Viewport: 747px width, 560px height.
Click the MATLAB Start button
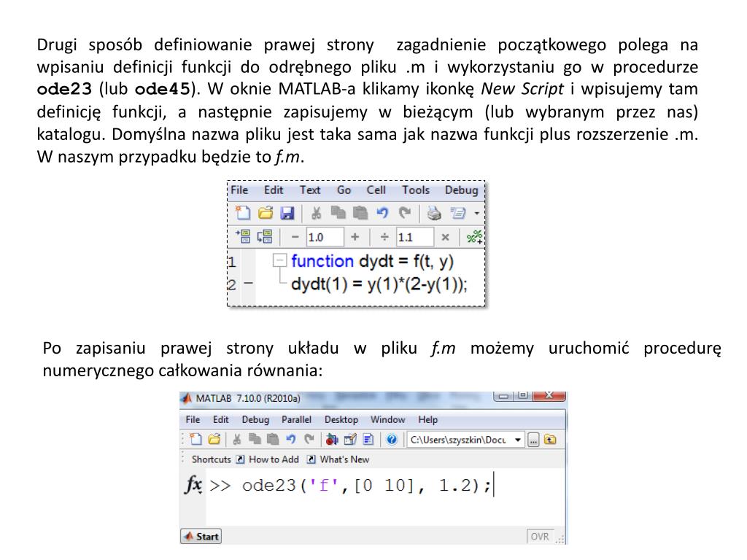point(201,536)
